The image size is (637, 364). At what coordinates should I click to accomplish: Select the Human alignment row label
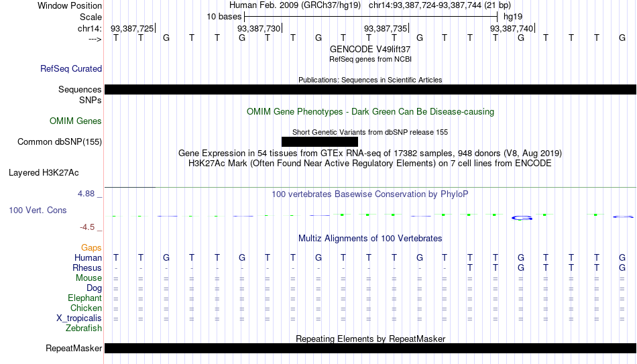pyautogui.click(x=88, y=257)
